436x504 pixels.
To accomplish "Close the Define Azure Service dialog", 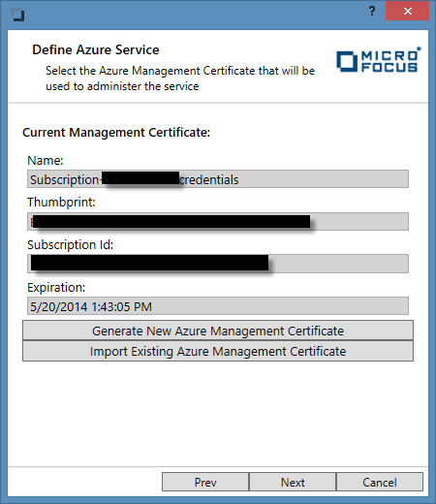I will click(x=407, y=11).
